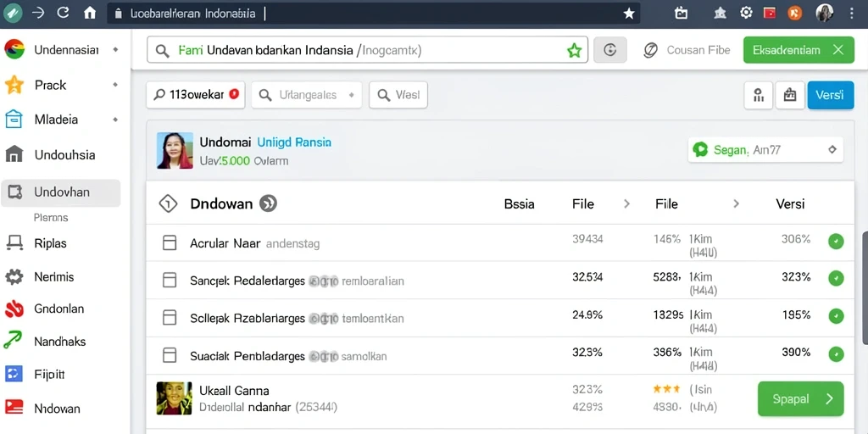Click the green Spapal button
This screenshot has width=868, height=434.
pyautogui.click(x=800, y=398)
